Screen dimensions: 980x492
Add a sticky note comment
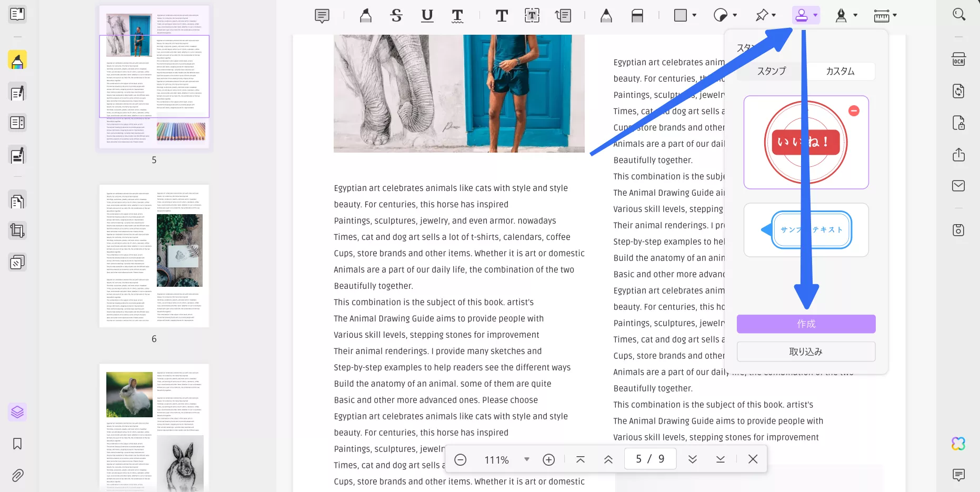pyautogui.click(x=322, y=16)
